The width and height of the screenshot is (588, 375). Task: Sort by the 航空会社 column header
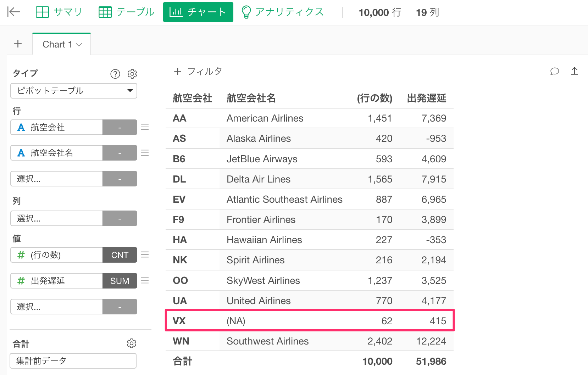tap(192, 98)
